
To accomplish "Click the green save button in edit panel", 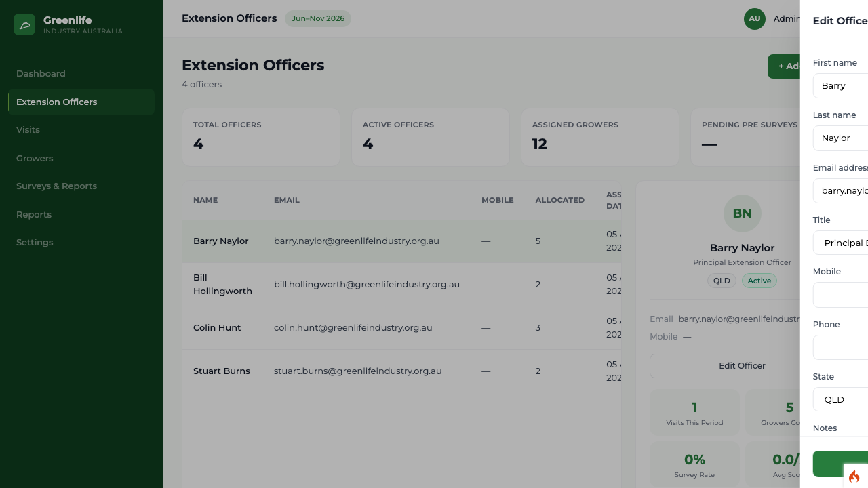I will (x=840, y=464).
